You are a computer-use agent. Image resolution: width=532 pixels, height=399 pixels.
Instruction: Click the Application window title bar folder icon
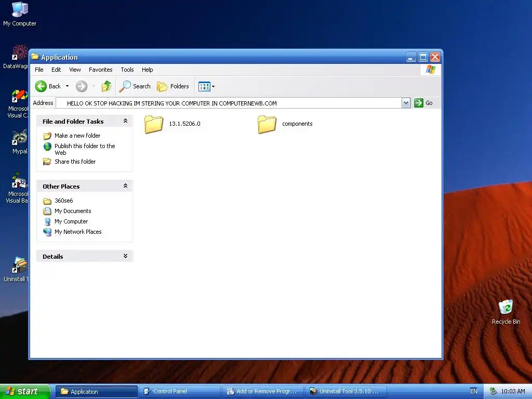pyautogui.click(x=35, y=57)
